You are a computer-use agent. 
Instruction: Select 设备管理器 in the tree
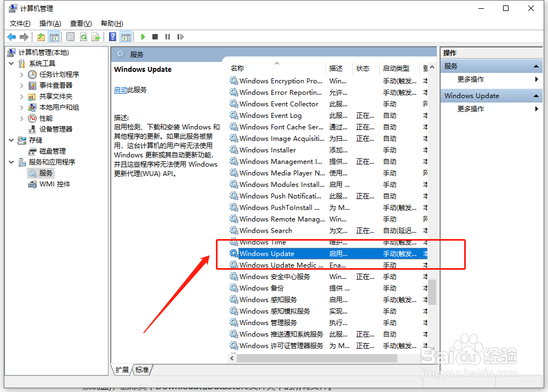pos(55,129)
